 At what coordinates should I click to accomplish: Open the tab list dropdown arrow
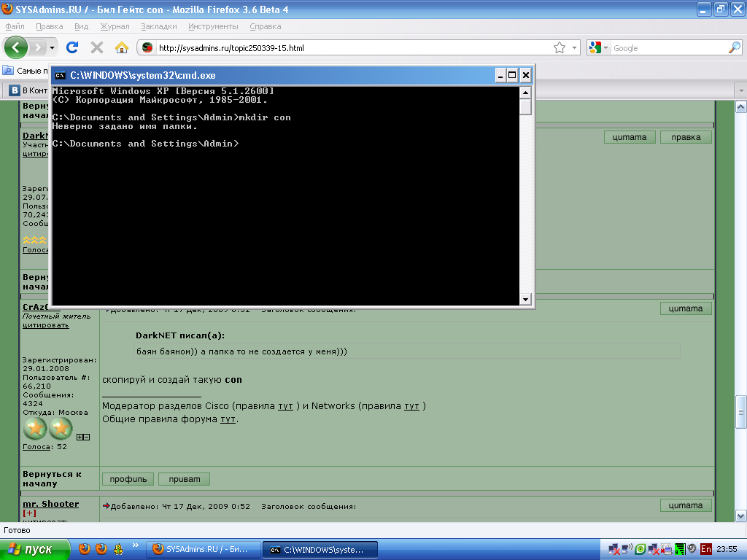pos(740,90)
